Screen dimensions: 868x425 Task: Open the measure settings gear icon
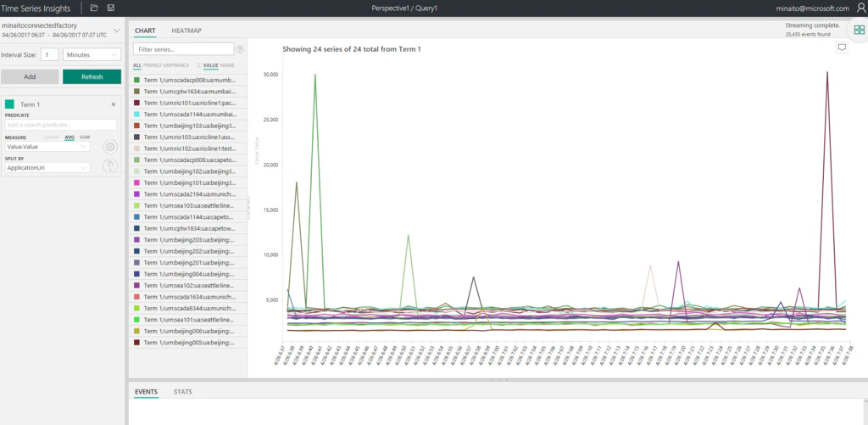[110, 147]
